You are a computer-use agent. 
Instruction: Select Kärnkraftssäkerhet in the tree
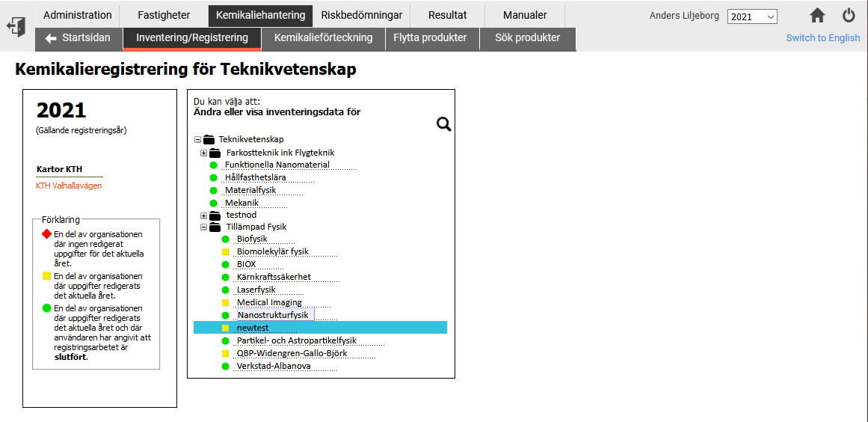click(x=274, y=277)
